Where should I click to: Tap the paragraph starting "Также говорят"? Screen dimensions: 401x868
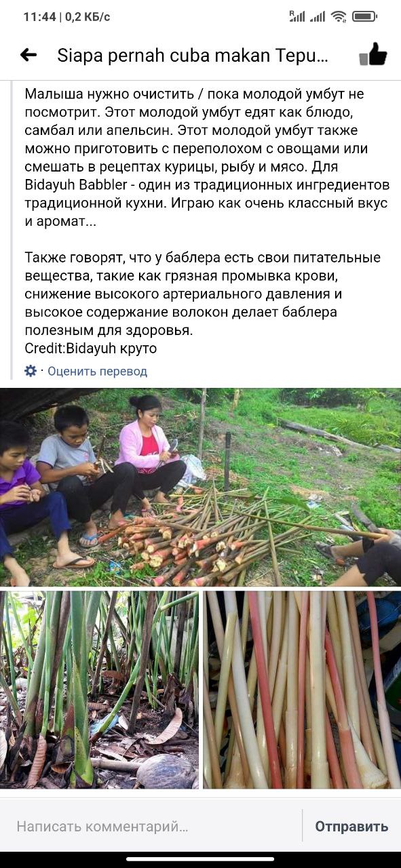click(202, 294)
